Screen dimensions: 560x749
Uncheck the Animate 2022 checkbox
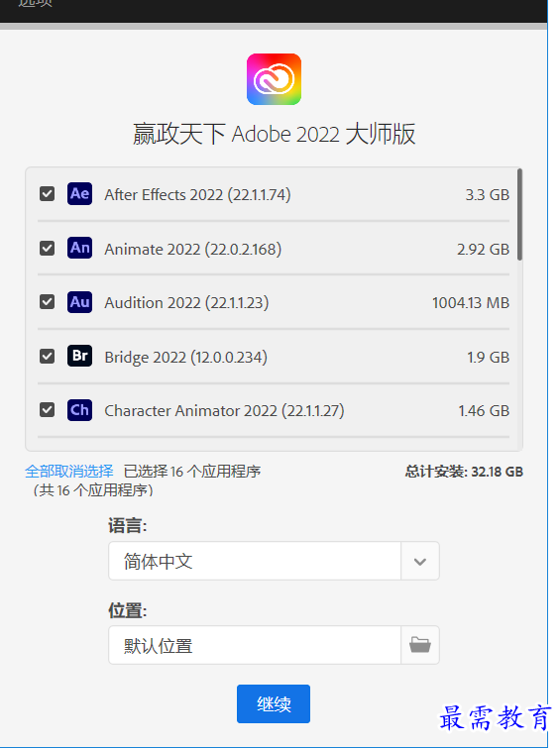[47, 248]
